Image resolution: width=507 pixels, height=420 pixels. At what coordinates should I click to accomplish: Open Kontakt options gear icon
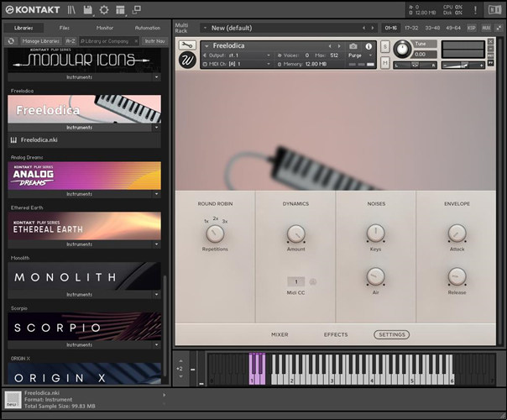click(x=104, y=10)
